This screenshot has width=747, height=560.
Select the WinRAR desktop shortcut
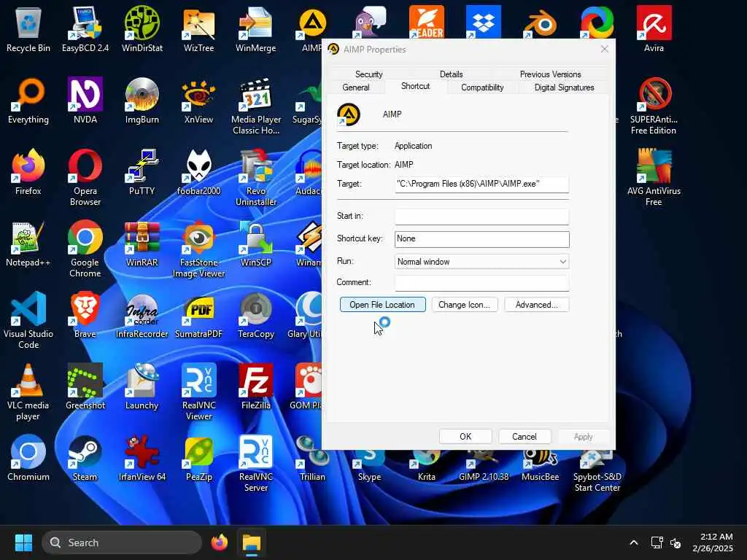(142, 244)
